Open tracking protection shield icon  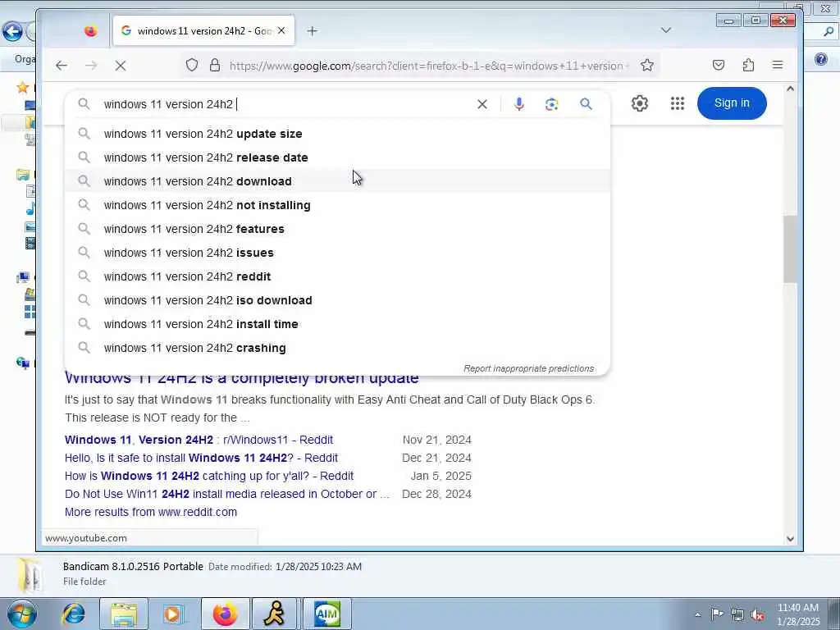[x=192, y=66]
